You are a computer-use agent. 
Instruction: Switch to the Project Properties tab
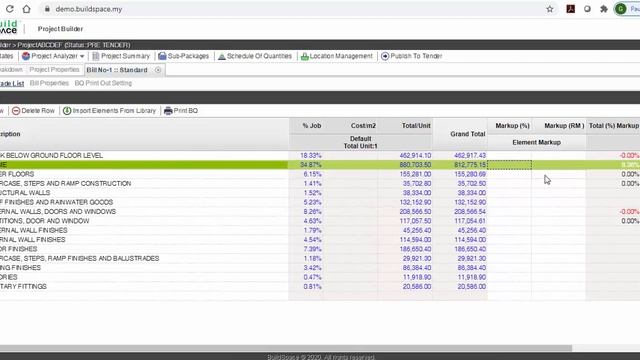tap(54, 70)
